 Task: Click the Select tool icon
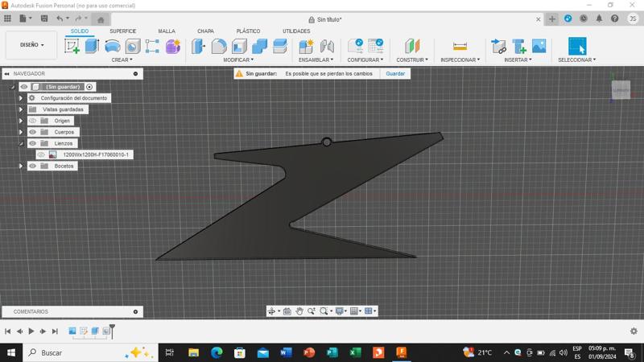coord(577,46)
